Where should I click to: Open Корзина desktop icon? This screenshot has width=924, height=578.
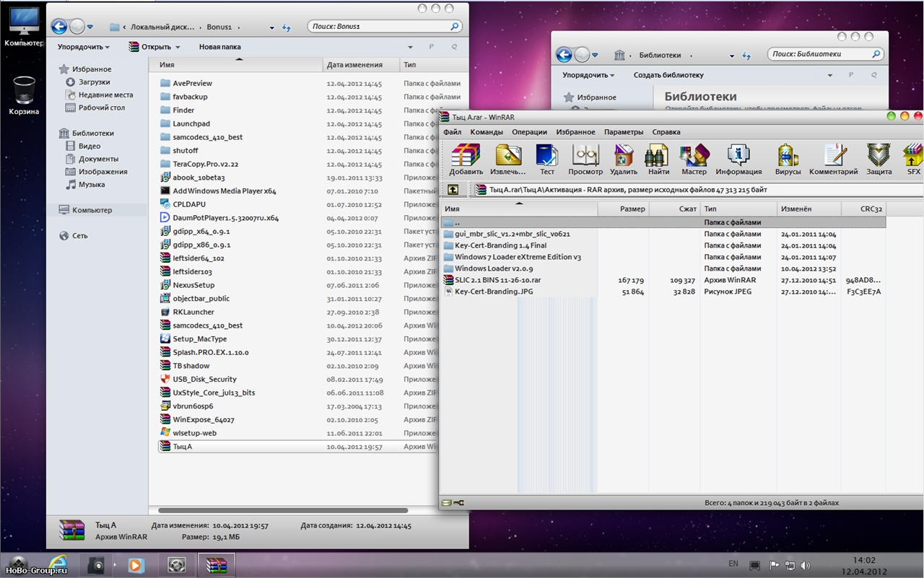[24, 96]
